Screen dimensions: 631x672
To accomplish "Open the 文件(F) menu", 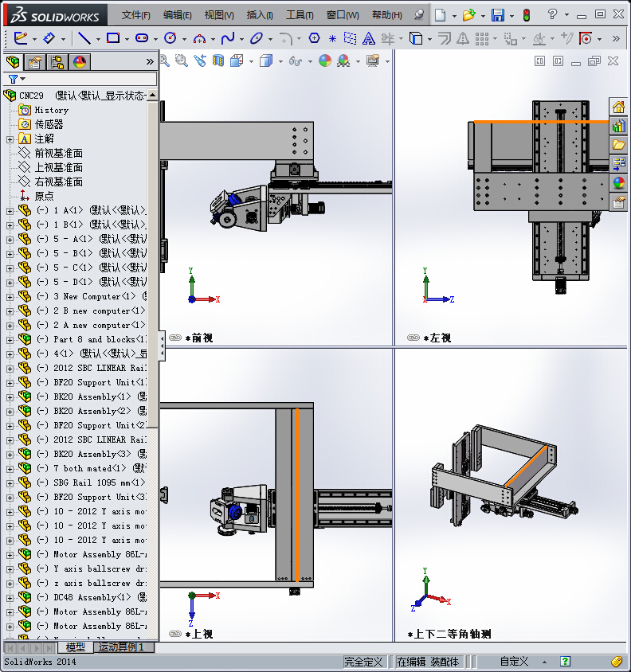I will tap(136, 15).
